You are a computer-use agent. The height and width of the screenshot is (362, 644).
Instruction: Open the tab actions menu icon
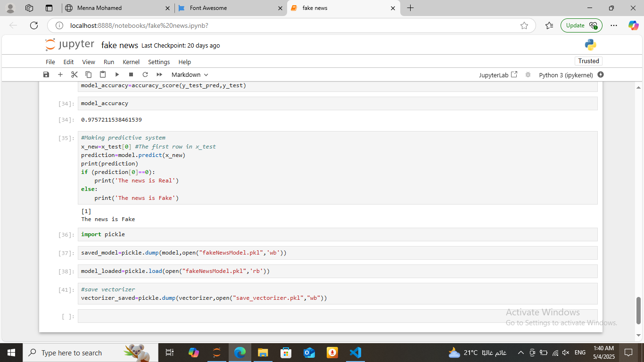click(49, 8)
